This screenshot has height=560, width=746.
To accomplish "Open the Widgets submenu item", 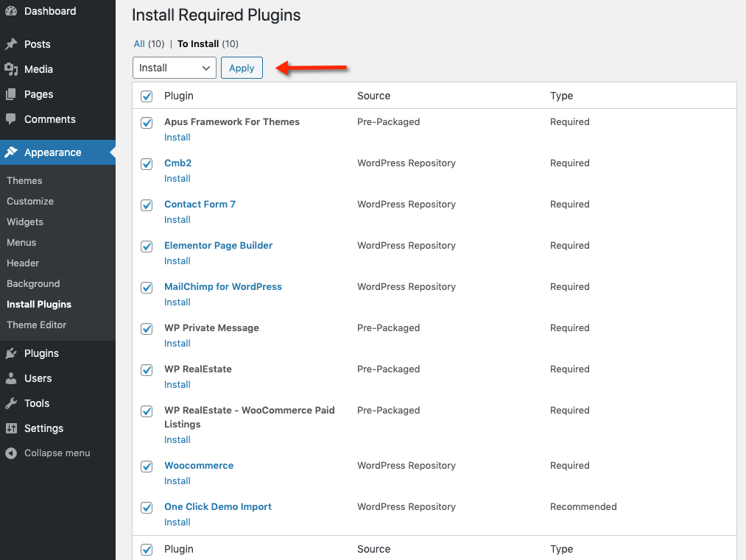I will click(x=25, y=221).
